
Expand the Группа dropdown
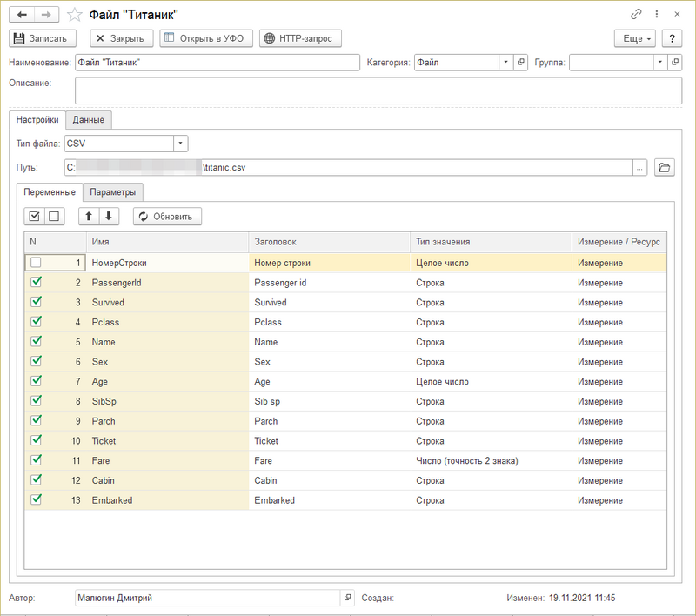click(660, 63)
